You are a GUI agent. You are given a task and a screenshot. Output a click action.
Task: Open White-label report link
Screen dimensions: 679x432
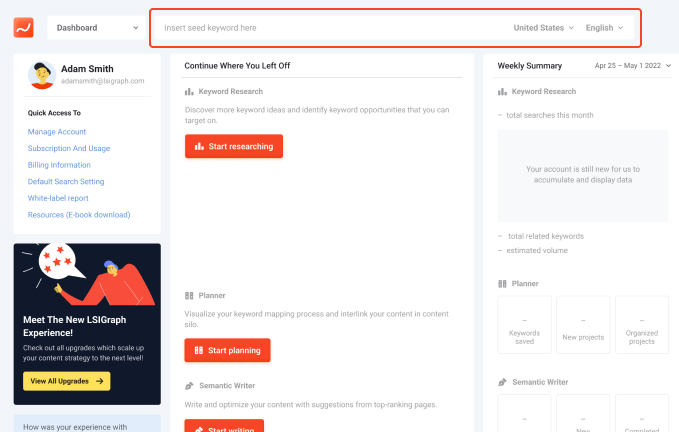[58, 198]
